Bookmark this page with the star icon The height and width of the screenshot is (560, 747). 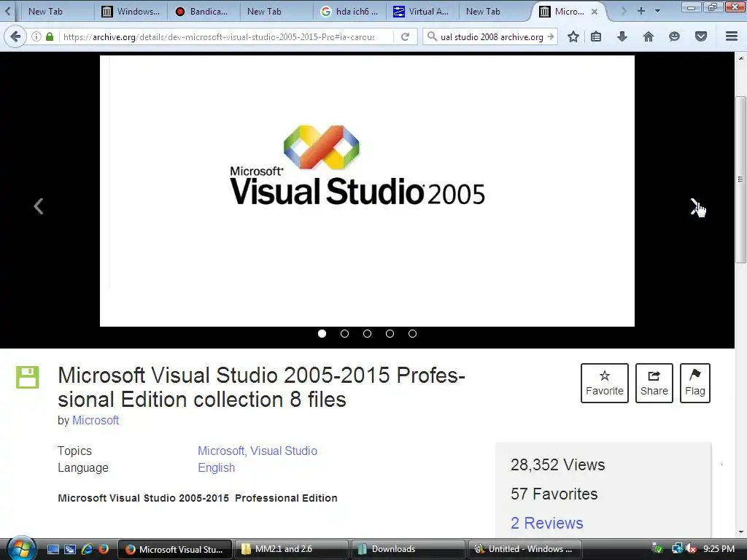click(573, 36)
